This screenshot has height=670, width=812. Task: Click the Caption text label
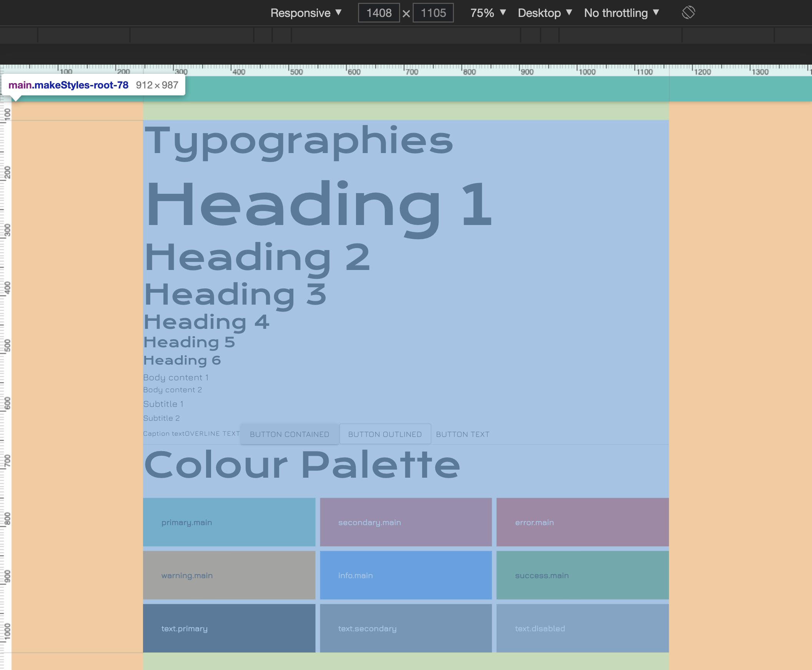(164, 433)
